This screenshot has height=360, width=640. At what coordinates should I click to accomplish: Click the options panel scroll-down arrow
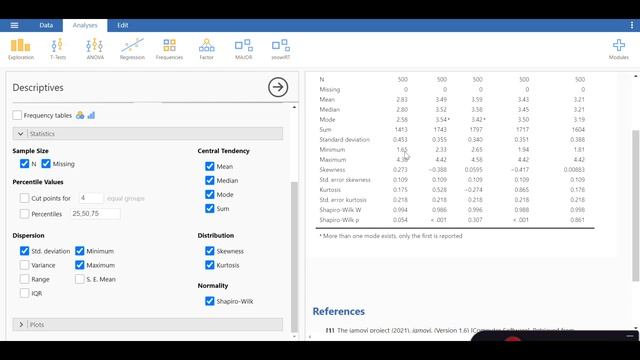(x=294, y=336)
